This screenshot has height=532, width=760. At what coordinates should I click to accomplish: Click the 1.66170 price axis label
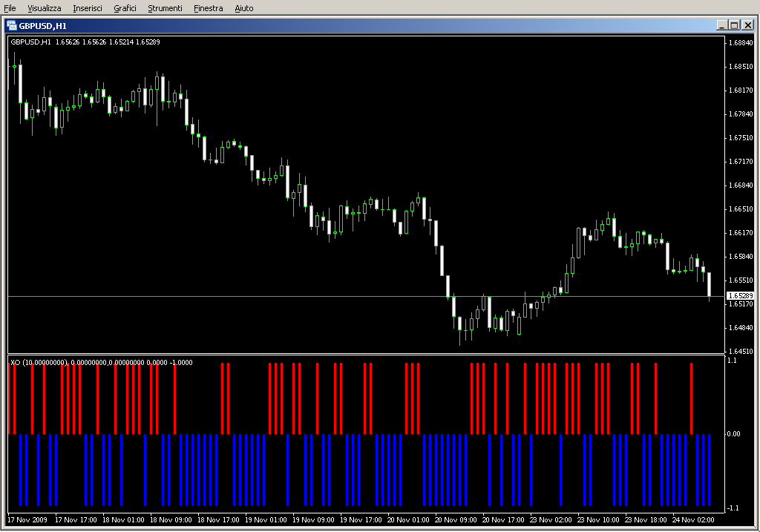coord(741,232)
